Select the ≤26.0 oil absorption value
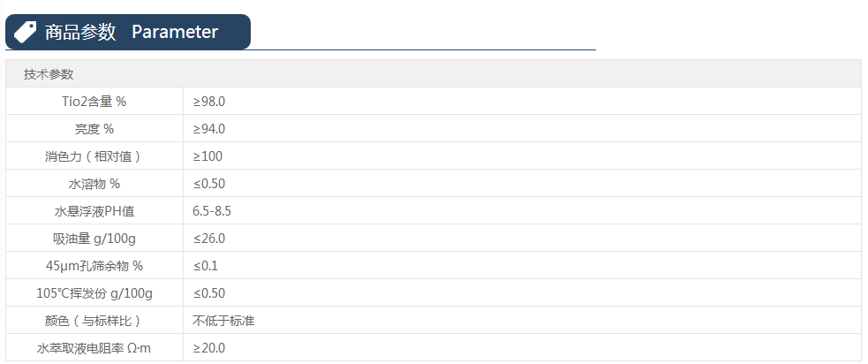 coord(209,239)
